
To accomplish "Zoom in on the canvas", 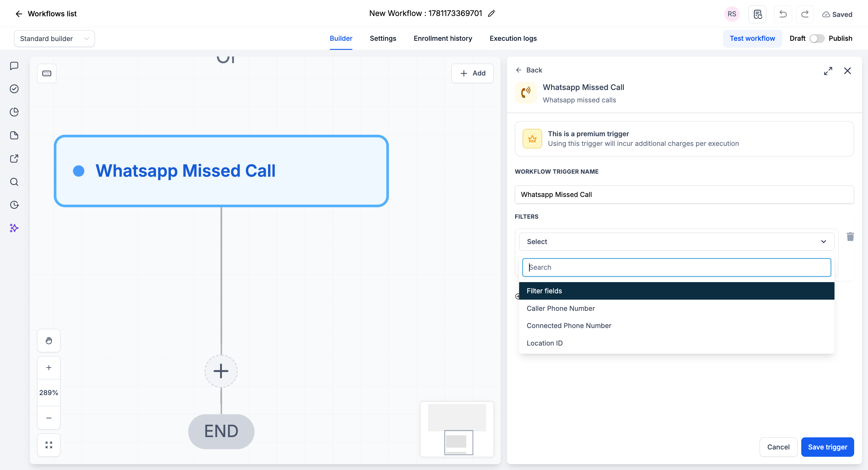I will (x=49, y=368).
